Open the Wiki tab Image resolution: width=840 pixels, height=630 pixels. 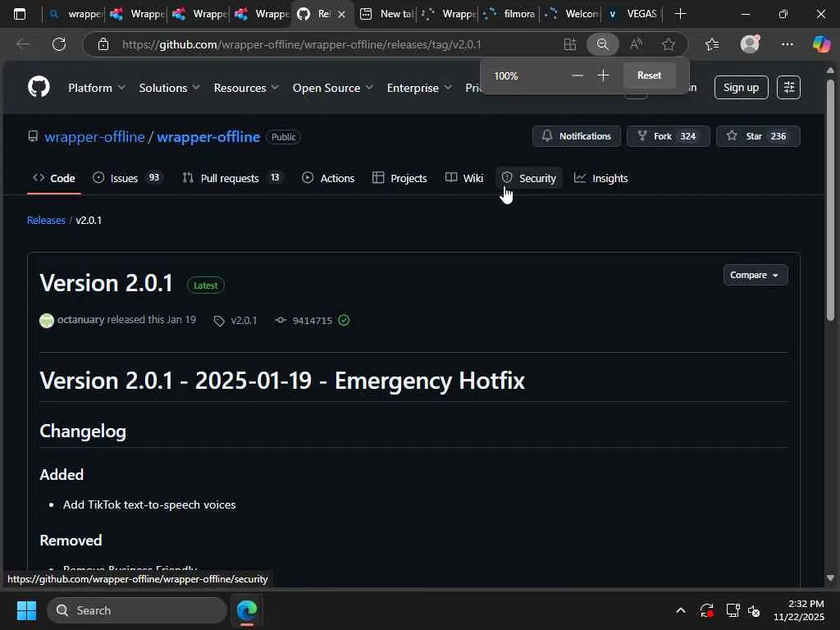464,178
